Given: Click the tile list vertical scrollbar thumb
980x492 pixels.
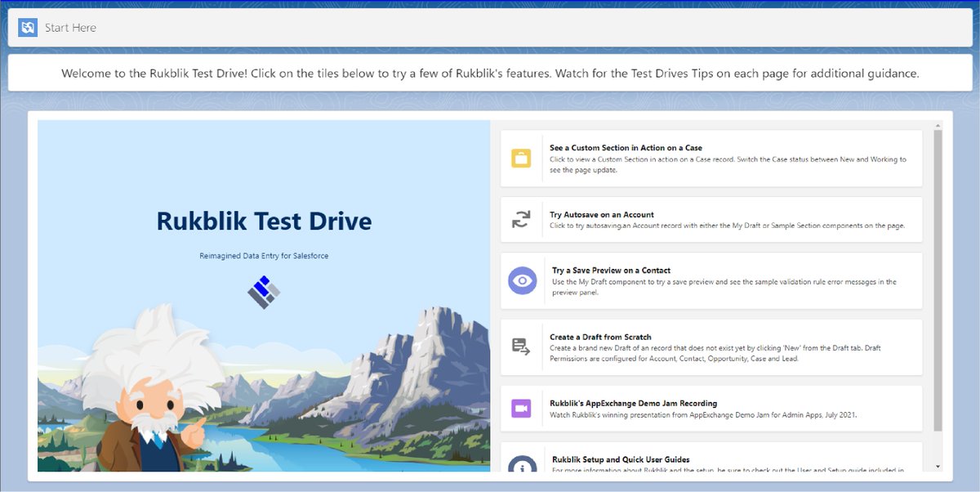Looking at the screenshot, I should (938, 280).
